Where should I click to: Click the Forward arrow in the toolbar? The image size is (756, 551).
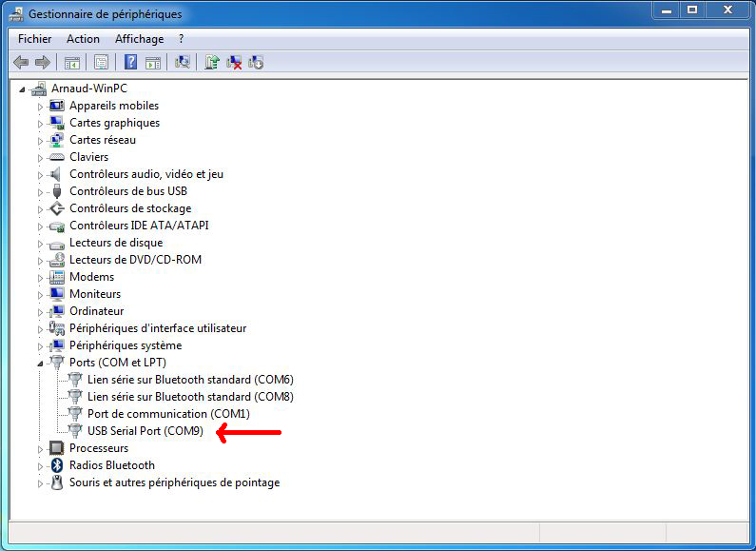click(x=42, y=63)
